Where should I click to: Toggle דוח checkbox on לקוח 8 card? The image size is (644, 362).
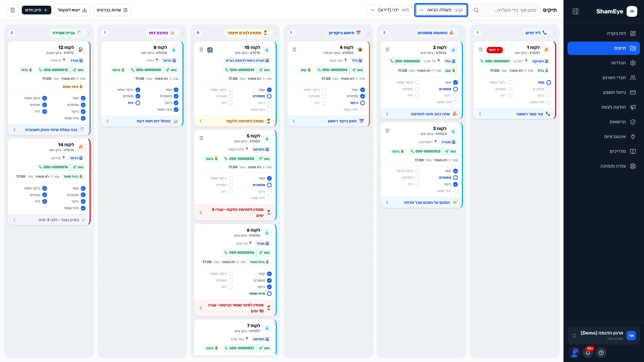pyautogui.click(x=138, y=103)
